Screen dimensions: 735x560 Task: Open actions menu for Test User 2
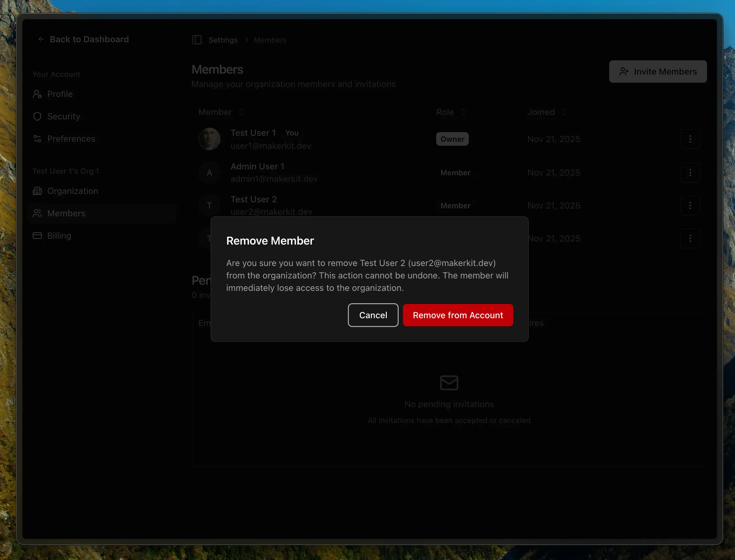(690, 206)
